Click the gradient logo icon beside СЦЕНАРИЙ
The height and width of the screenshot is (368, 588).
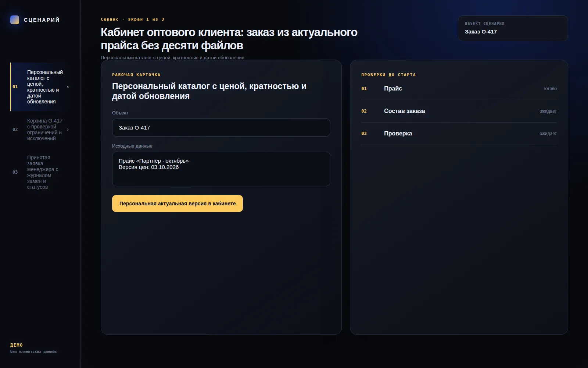[15, 20]
